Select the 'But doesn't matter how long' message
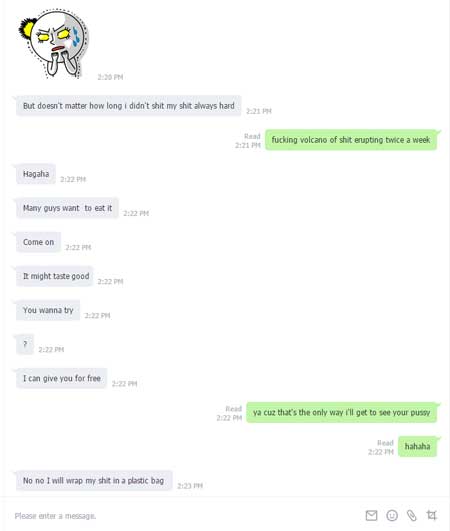Image resolution: width=450 pixels, height=531 pixels. pyautogui.click(x=129, y=106)
